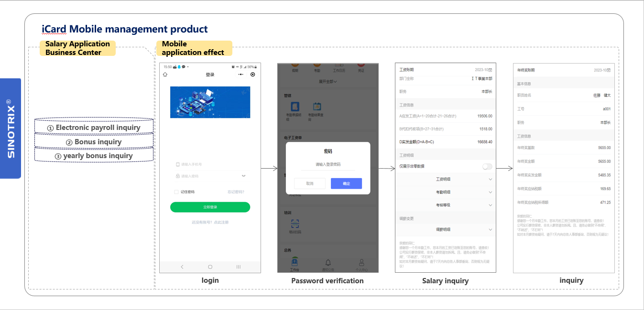Click 确定 in the password dialog
This screenshot has height=310, width=644.
(x=346, y=183)
